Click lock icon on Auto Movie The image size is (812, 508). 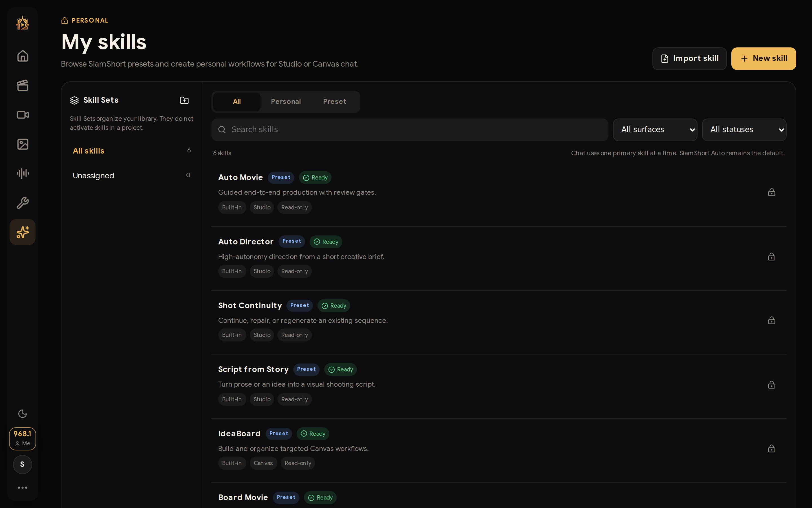771,192
